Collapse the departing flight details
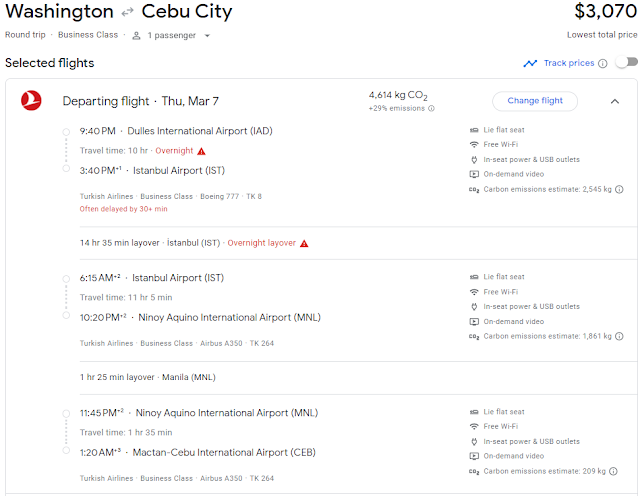Image resolution: width=640 pixels, height=496 pixels. tap(614, 101)
